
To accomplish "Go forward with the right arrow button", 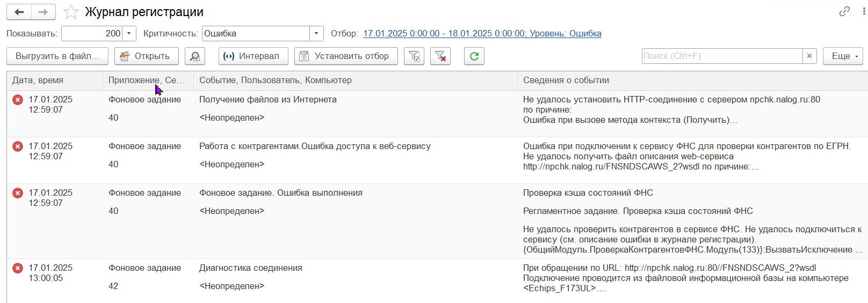I will coord(44,12).
